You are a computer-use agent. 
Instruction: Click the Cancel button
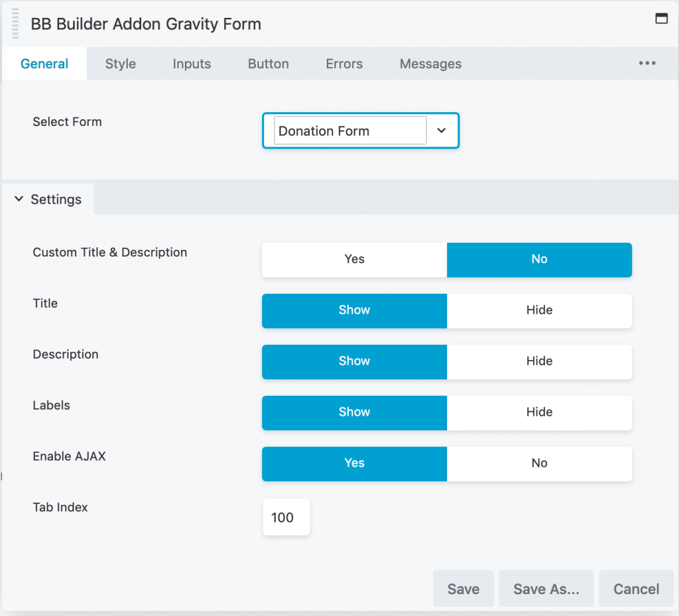(x=636, y=589)
